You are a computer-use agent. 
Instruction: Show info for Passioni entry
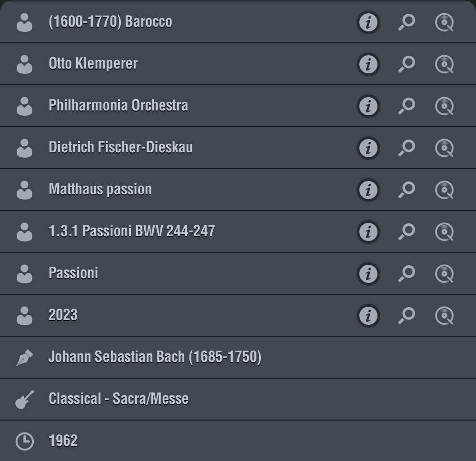point(368,274)
